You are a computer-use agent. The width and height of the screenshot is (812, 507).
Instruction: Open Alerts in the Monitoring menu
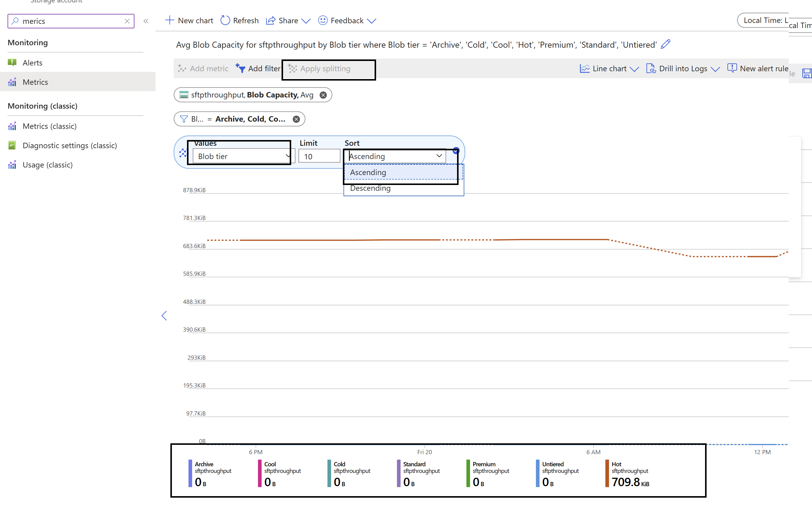pos(32,63)
